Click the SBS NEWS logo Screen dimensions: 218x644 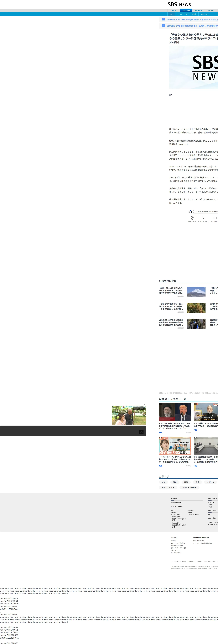click(179, 5)
